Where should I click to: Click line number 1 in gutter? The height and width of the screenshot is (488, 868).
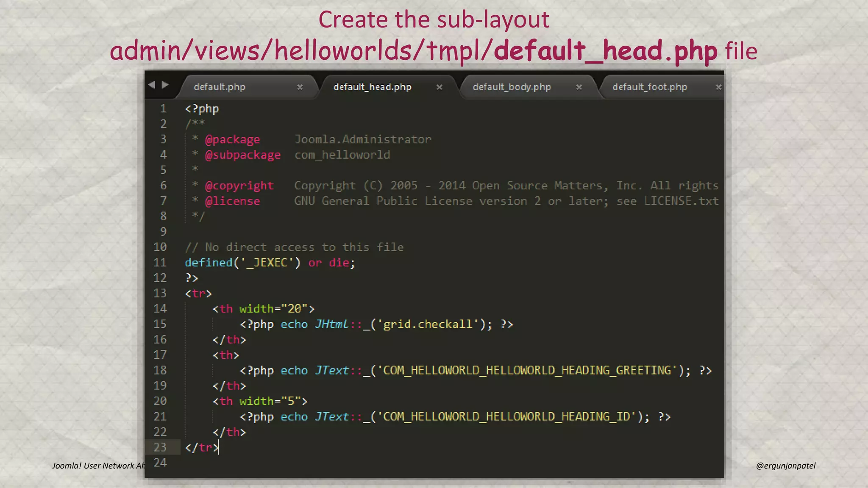tap(163, 109)
